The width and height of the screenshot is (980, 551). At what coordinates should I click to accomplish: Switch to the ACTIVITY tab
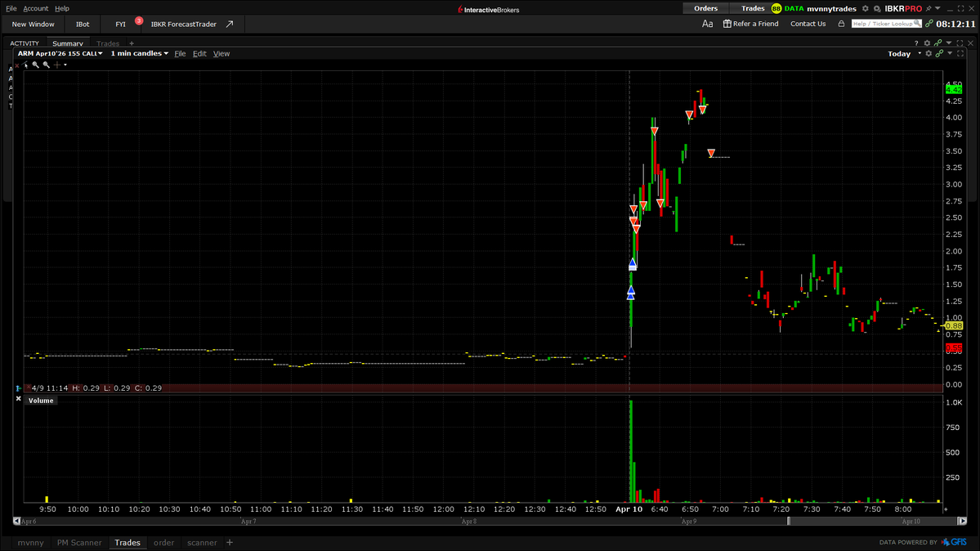point(25,44)
